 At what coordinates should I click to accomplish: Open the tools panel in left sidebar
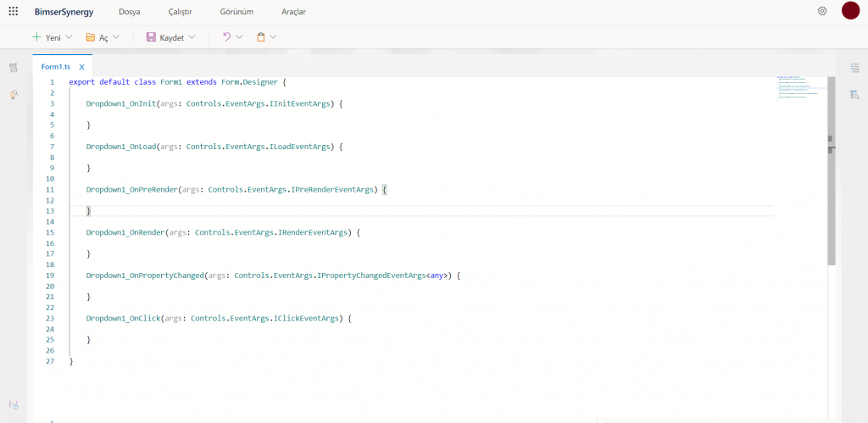point(14,68)
